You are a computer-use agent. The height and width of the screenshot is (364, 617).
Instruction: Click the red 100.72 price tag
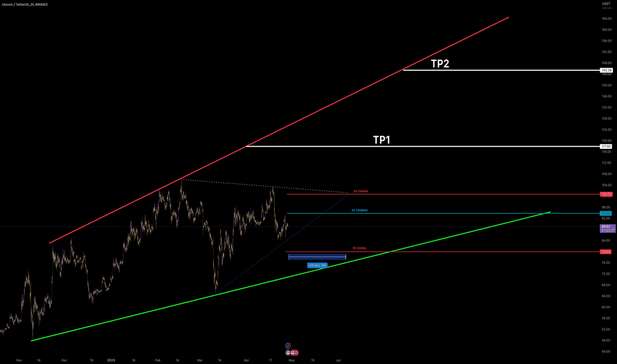click(606, 195)
